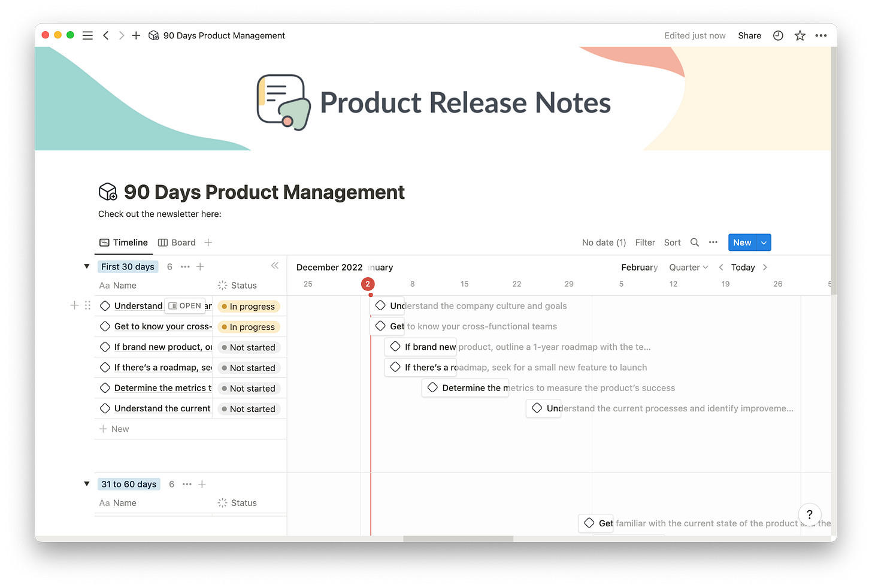
Task: Collapse the First 30 days group triangle
Action: click(x=86, y=266)
